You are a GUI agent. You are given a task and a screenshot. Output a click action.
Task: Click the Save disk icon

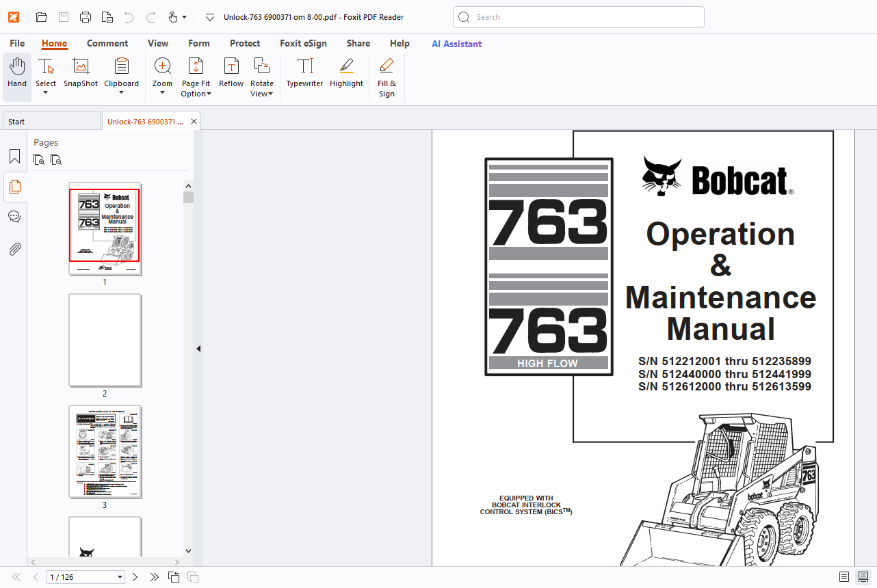(63, 17)
